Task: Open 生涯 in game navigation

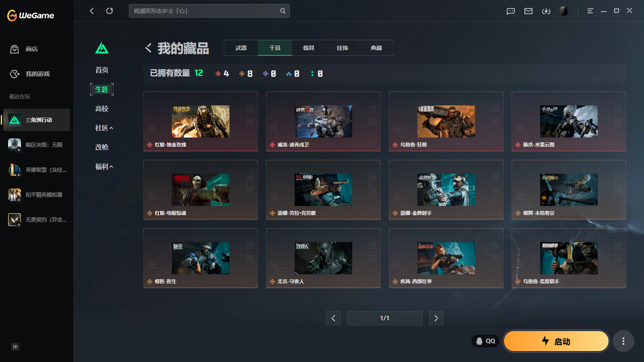Action: coord(102,89)
